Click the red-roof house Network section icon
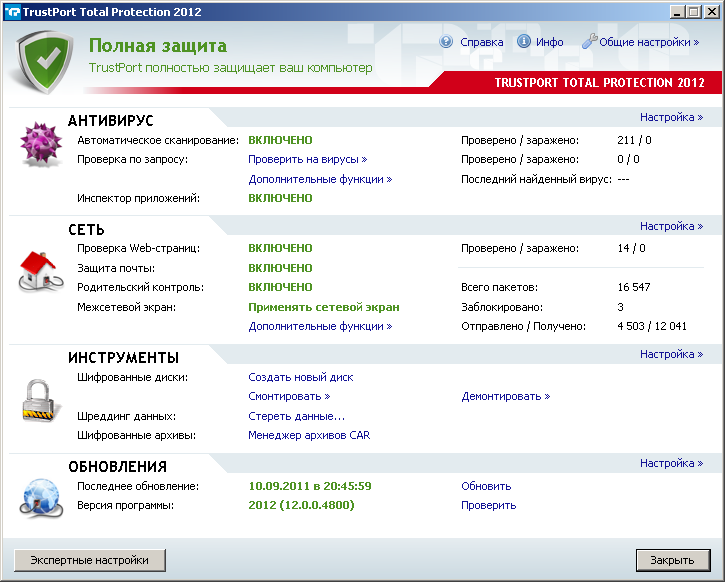The width and height of the screenshot is (725, 582). [x=41, y=272]
